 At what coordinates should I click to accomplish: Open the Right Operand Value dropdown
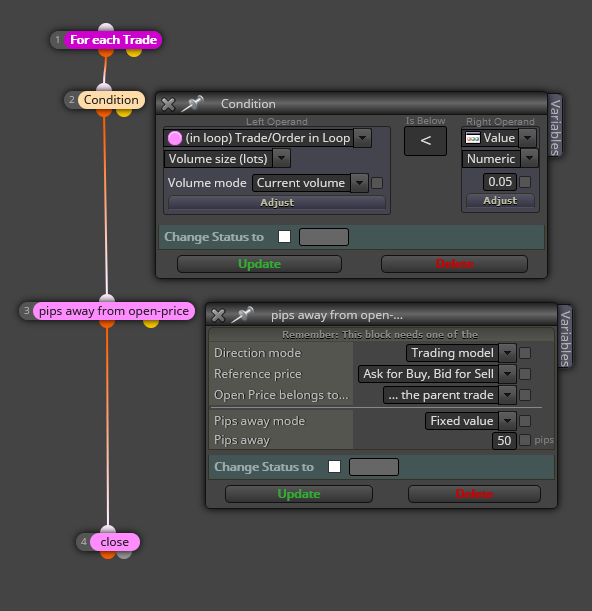tap(528, 138)
